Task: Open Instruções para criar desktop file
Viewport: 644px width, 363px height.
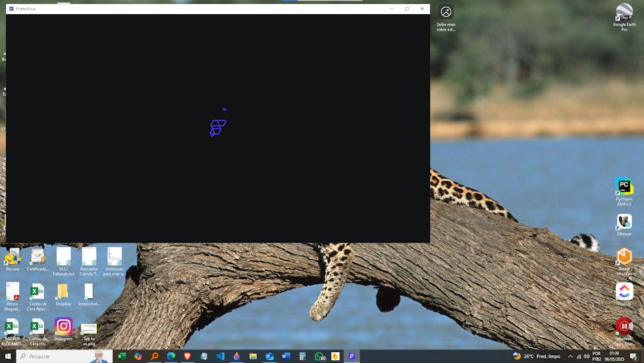Action: point(114,262)
